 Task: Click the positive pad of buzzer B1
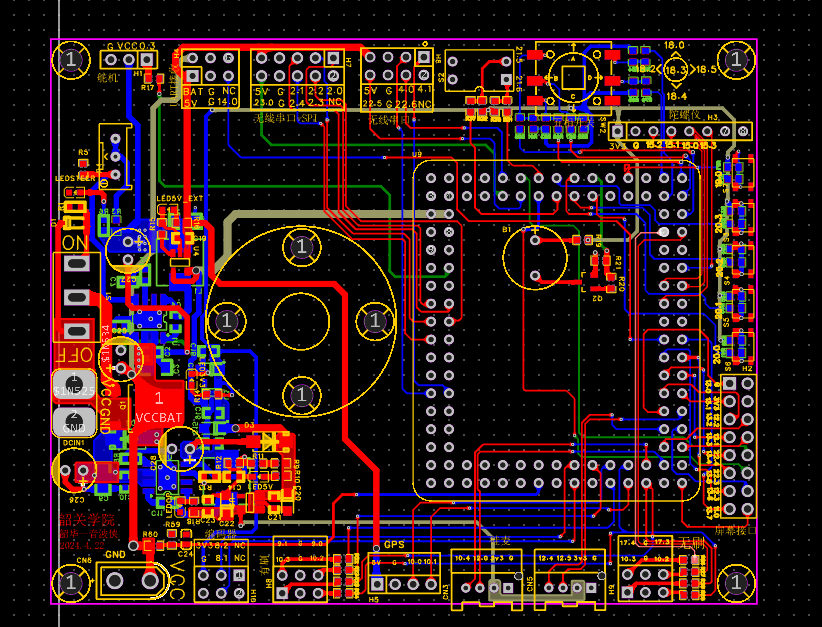535,240
